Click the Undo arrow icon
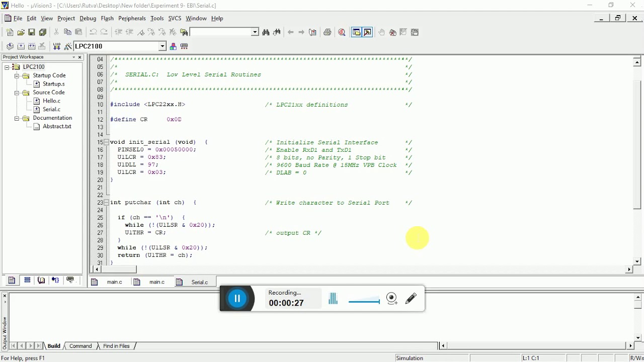The height and width of the screenshot is (362, 644). coord(93,32)
